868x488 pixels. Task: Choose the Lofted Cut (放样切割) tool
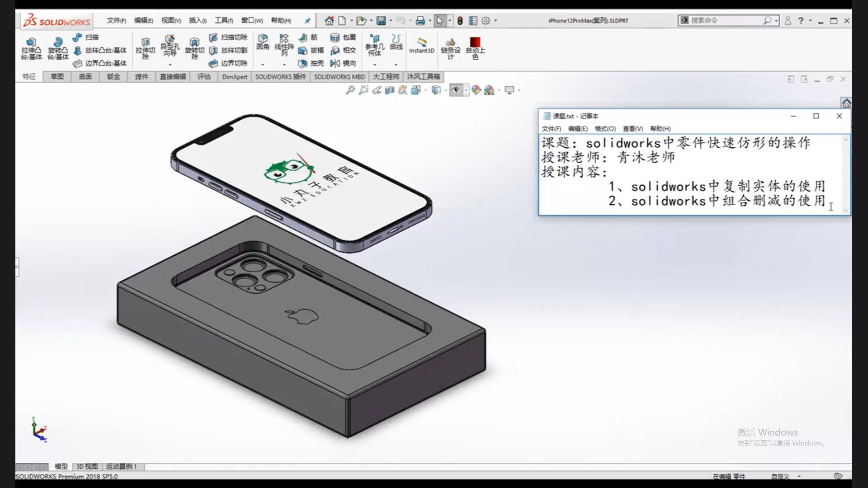(228, 50)
